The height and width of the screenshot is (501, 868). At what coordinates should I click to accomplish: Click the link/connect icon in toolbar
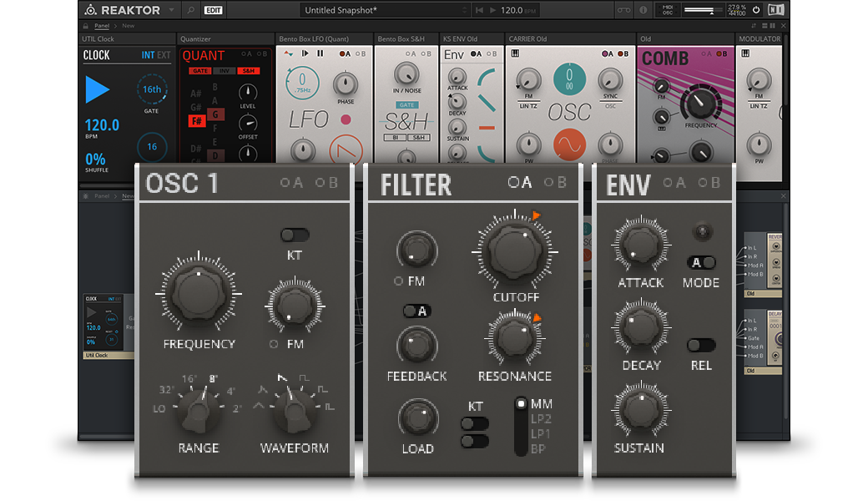[x=624, y=10]
